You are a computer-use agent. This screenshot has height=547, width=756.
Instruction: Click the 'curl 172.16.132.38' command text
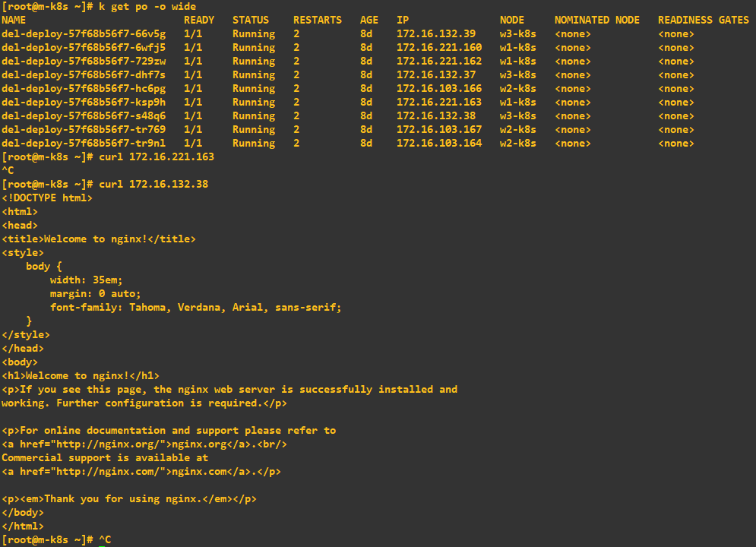pos(153,185)
